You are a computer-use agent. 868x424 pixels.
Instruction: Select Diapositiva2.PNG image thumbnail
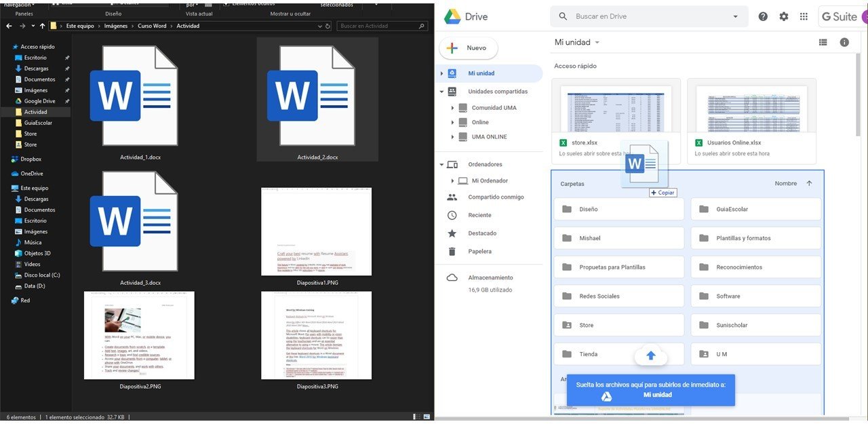[x=139, y=336]
